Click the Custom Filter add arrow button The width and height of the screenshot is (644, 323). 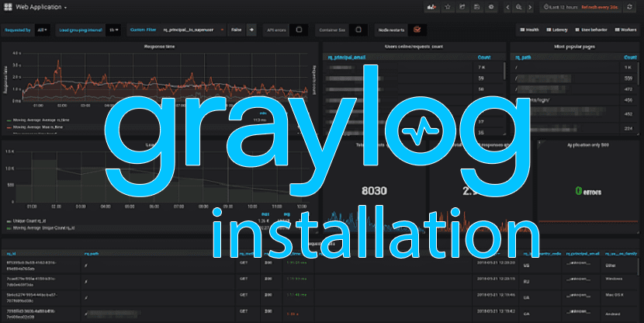point(251,30)
